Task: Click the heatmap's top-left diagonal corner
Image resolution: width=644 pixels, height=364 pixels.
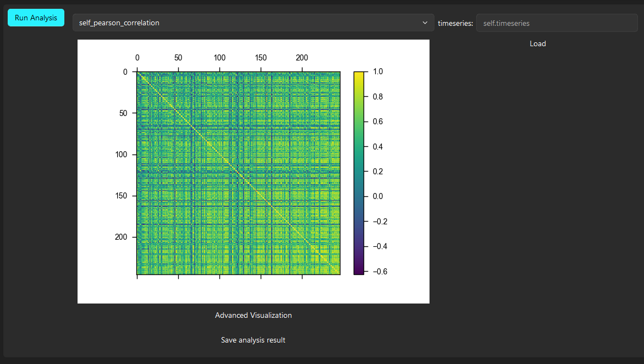Action: (x=138, y=73)
